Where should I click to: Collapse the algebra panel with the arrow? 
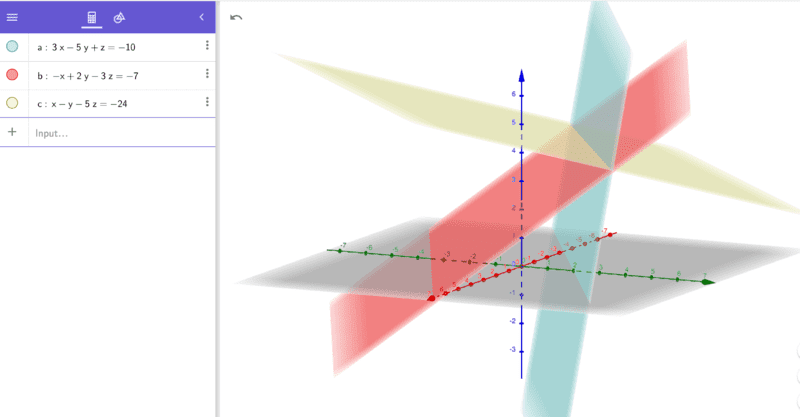[202, 17]
